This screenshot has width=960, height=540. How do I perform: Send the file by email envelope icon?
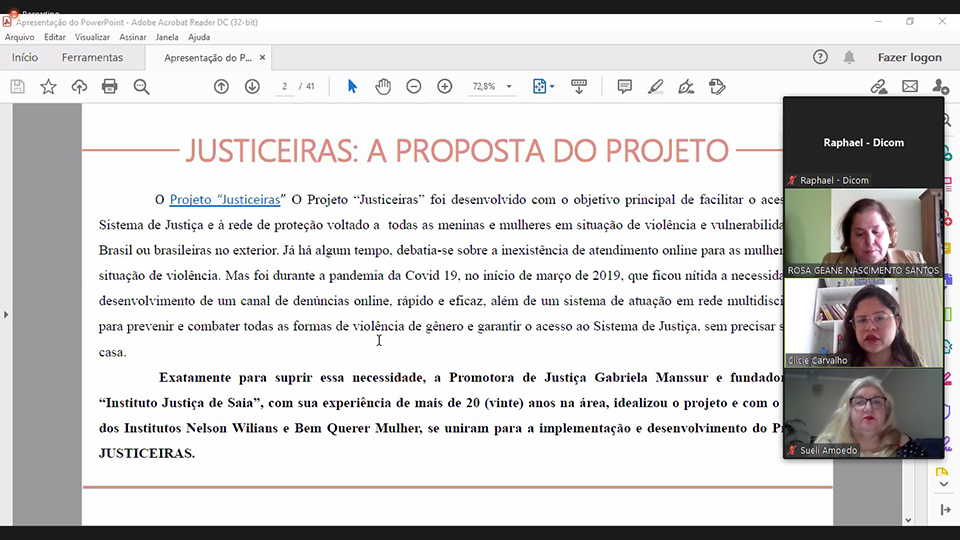coord(910,87)
